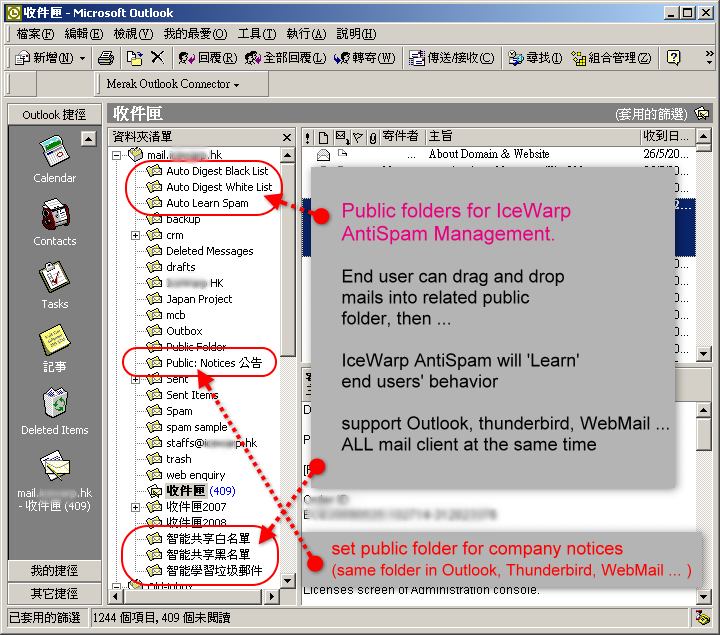This screenshot has height=635, width=720.
Task: Open the Favorites (我的最愛) menu
Action: click(x=195, y=34)
